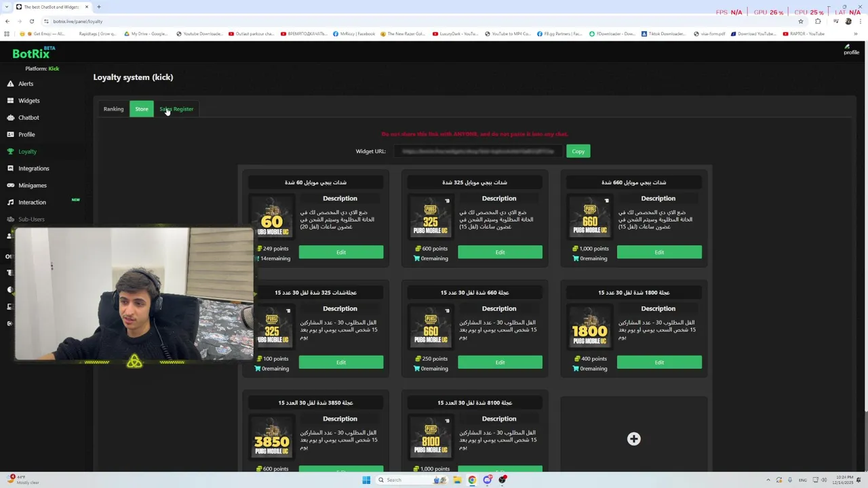Open File Explorer from the taskbar

click(x=457, y=480)
